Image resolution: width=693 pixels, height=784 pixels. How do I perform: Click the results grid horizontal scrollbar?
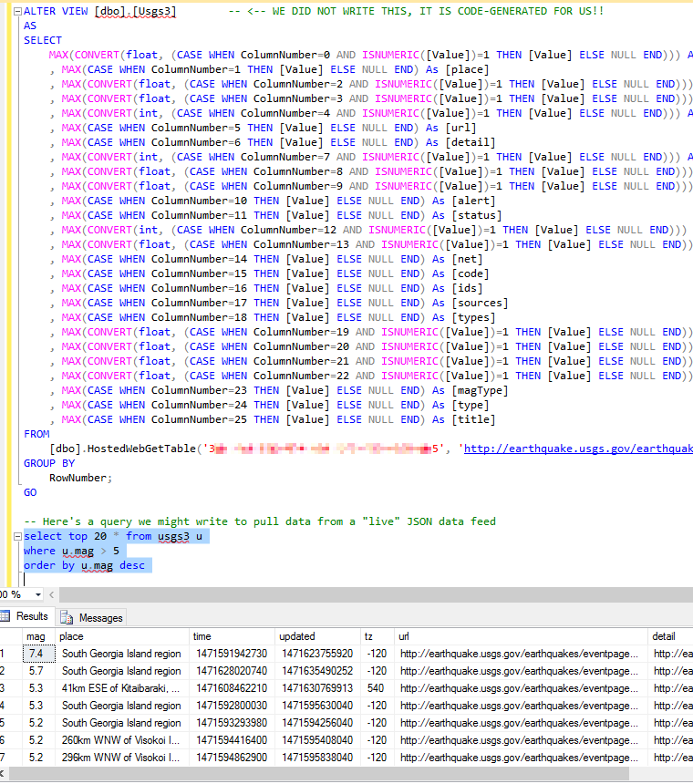click(319, 774)
